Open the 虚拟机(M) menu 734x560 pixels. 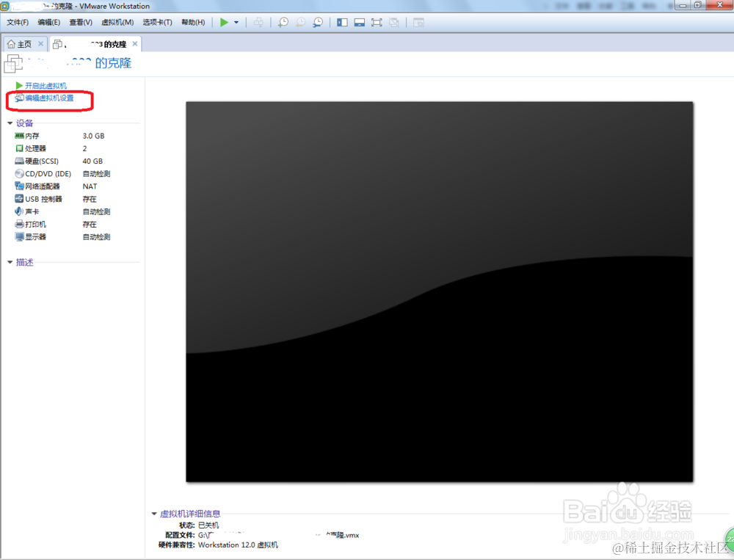pyautogui.click(x=117, y=22)
